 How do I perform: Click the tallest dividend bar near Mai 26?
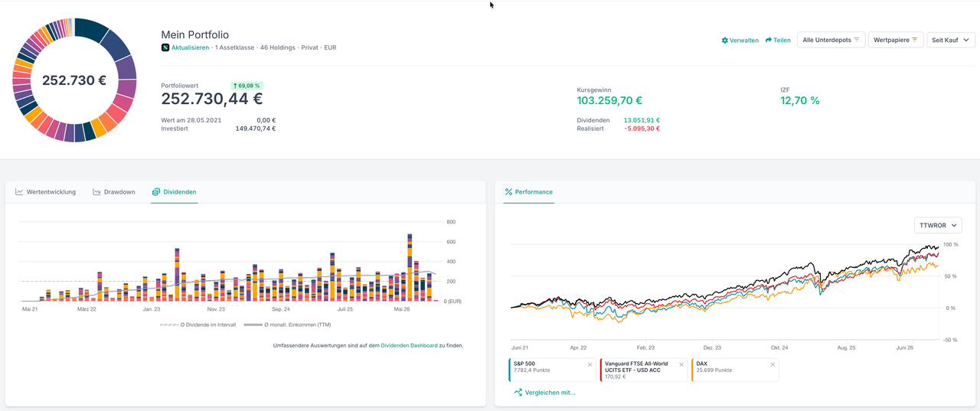410,267
